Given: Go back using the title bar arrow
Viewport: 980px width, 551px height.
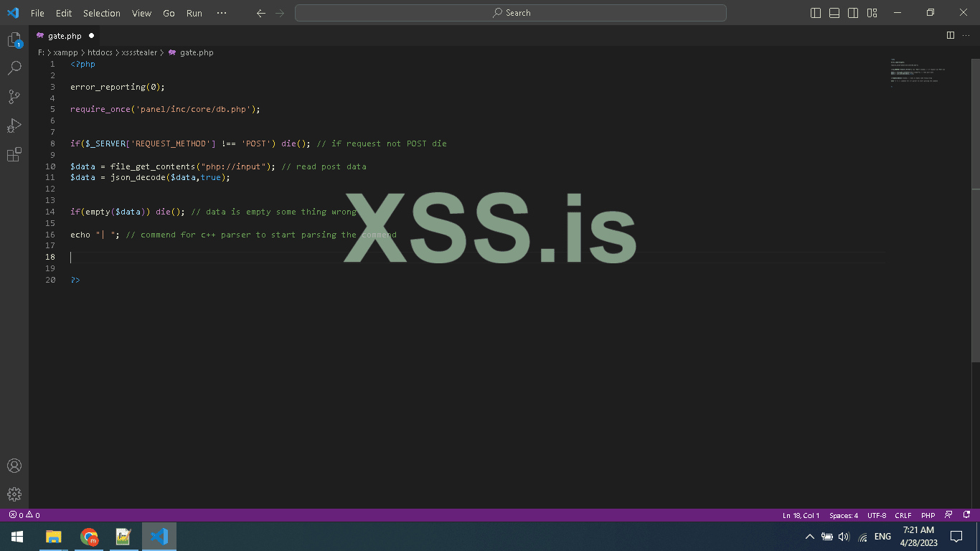Looking at the screenshot, I should (x=261, y=13).
